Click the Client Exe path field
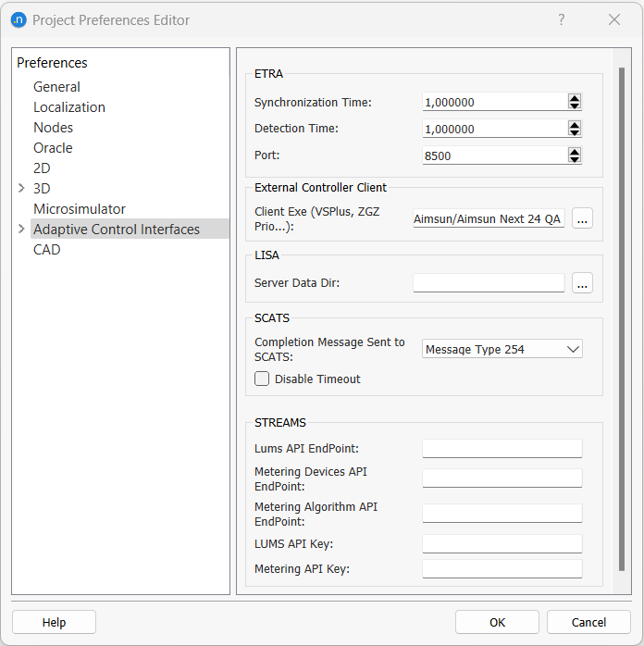 point(489,218)
